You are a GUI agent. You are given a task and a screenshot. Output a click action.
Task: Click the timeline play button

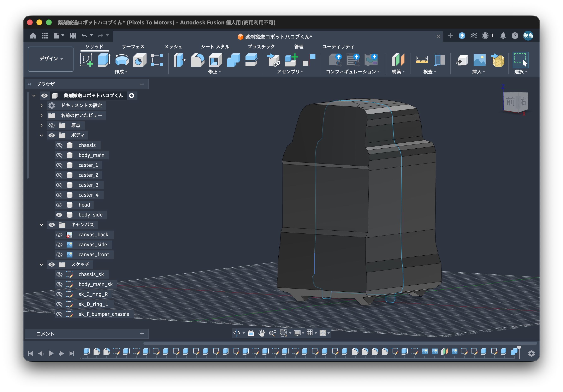(51, 353)
